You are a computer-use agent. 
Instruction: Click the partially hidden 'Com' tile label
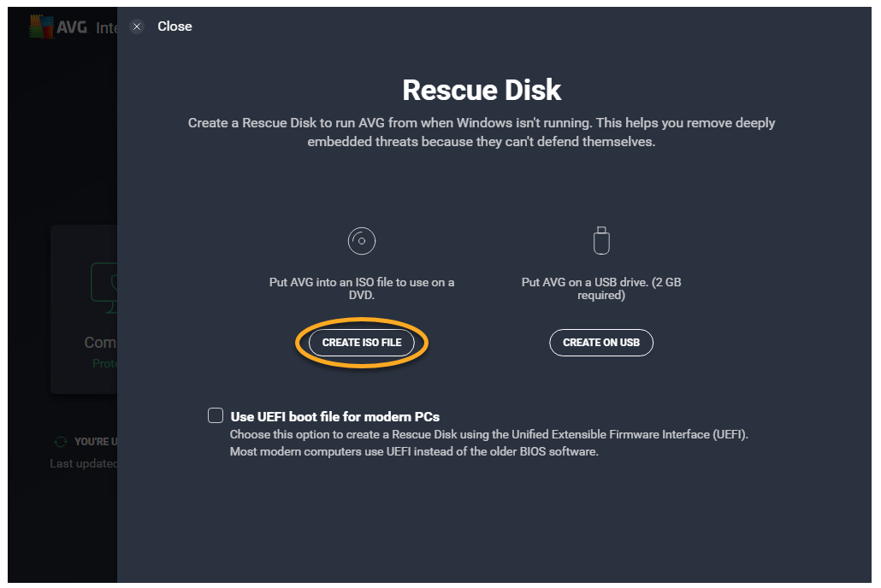pyautogui.click(x=100, y=343)
